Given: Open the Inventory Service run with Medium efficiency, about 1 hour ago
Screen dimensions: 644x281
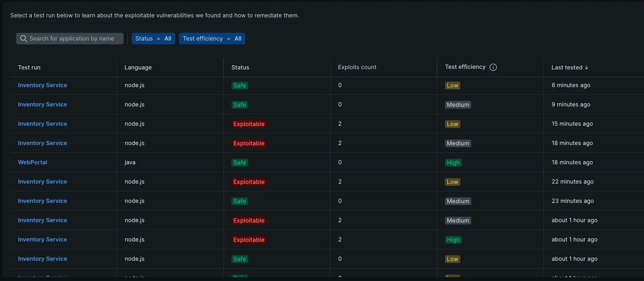Looking at the screenshot, I should [42, 220].
